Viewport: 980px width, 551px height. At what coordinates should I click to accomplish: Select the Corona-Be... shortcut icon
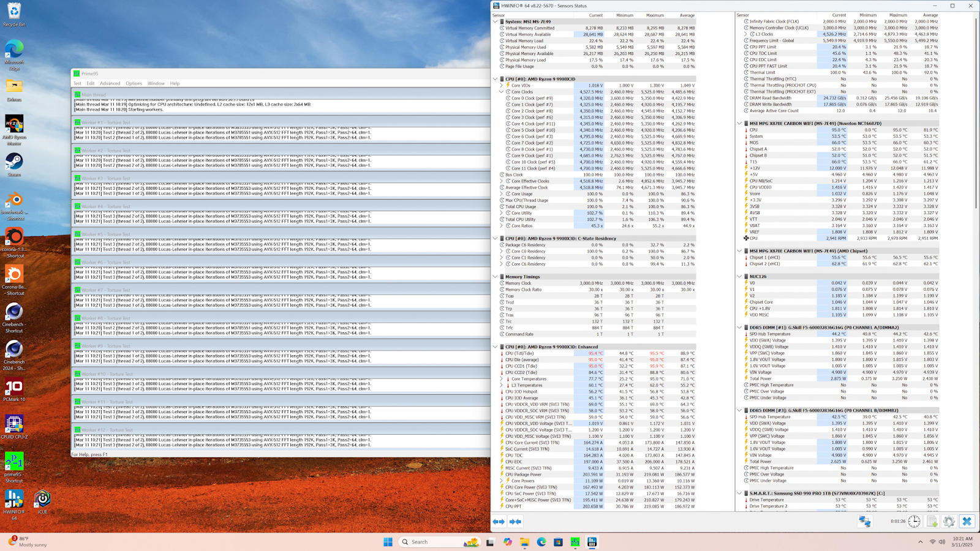tap(14, 280)
